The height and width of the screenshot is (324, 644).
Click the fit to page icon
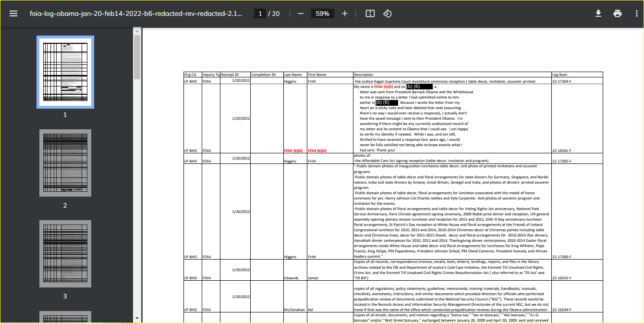370,13
